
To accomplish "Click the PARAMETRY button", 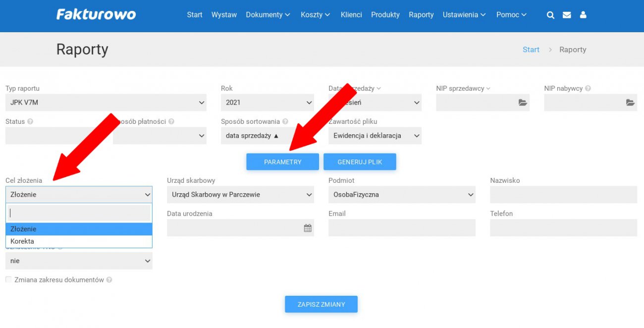I will (282, 162).
